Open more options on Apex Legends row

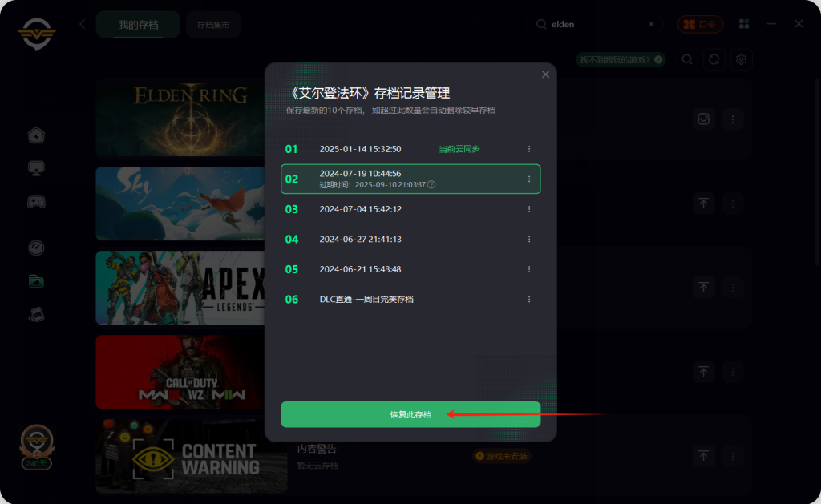click(733, 288)
